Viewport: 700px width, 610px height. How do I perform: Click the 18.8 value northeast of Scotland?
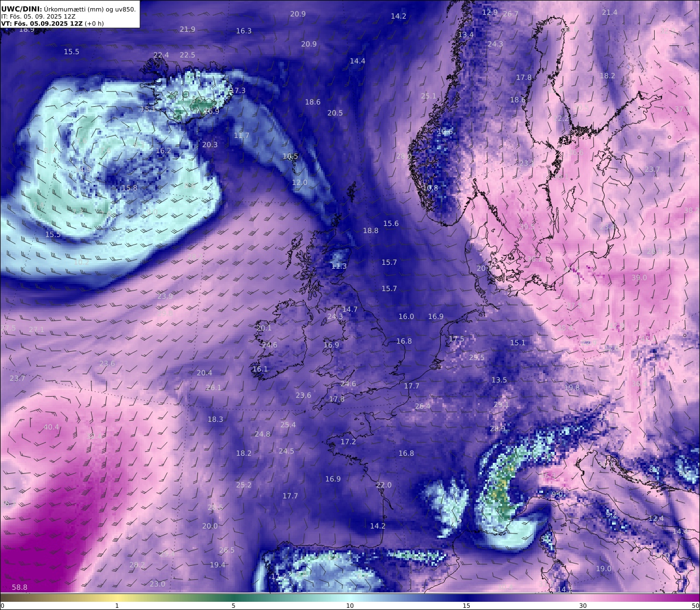pyautogui.click(x=371, y=230)
